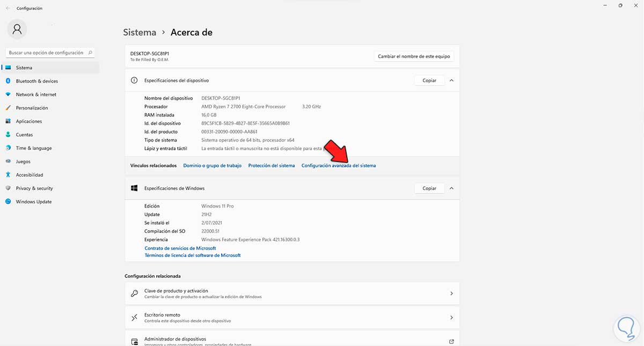Click the Juegos gaming icon

(8, 161)
